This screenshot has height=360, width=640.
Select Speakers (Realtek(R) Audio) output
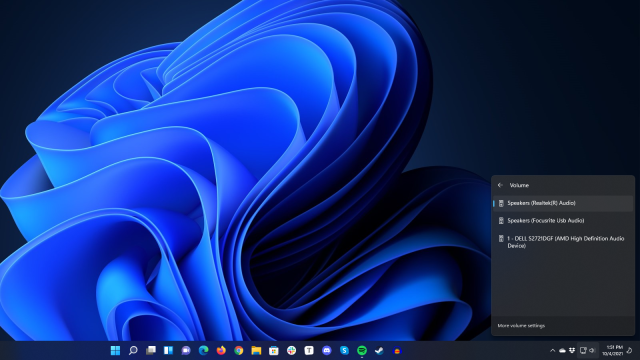click(563, 203)
